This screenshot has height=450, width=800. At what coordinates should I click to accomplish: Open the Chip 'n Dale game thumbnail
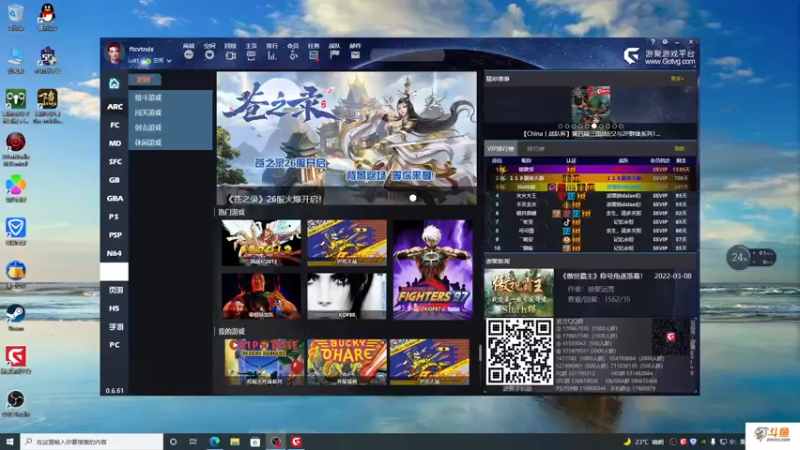click(x=264, y=362)
